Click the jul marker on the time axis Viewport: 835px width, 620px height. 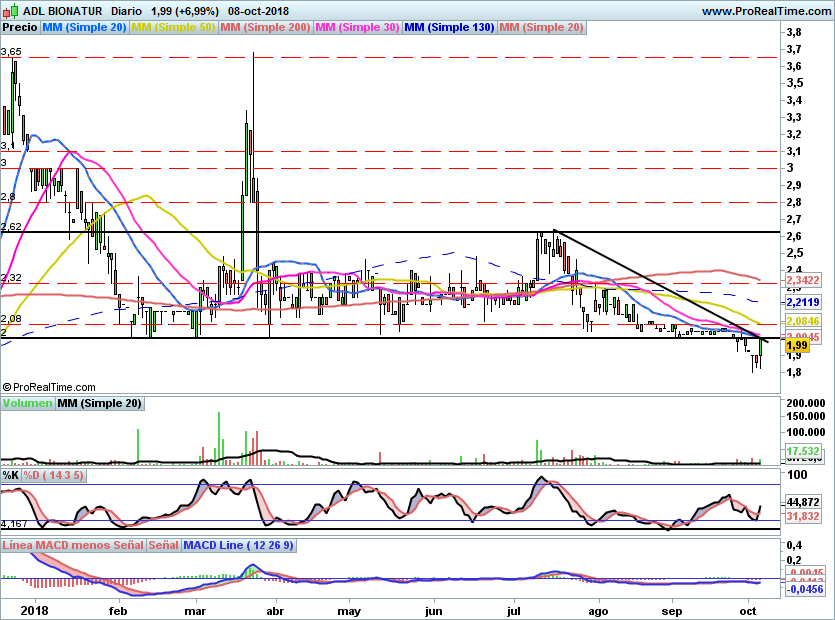[x=514, y=611]
